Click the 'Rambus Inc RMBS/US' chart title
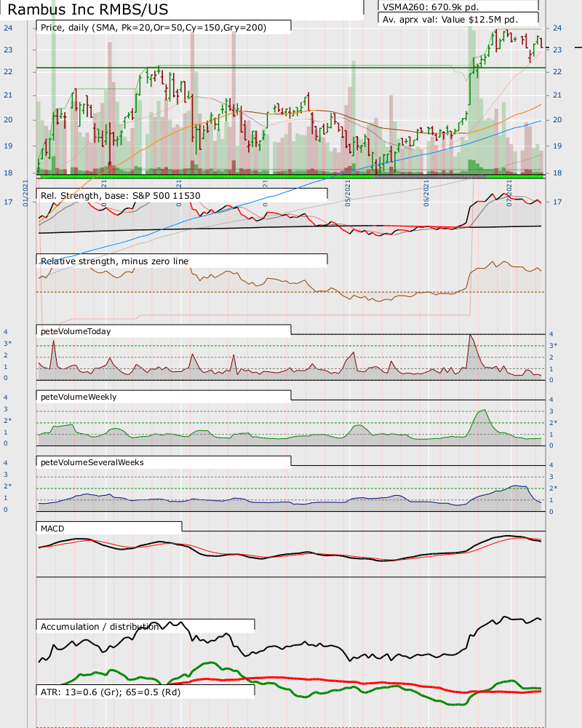582x728 pixels. coord(88,9)
